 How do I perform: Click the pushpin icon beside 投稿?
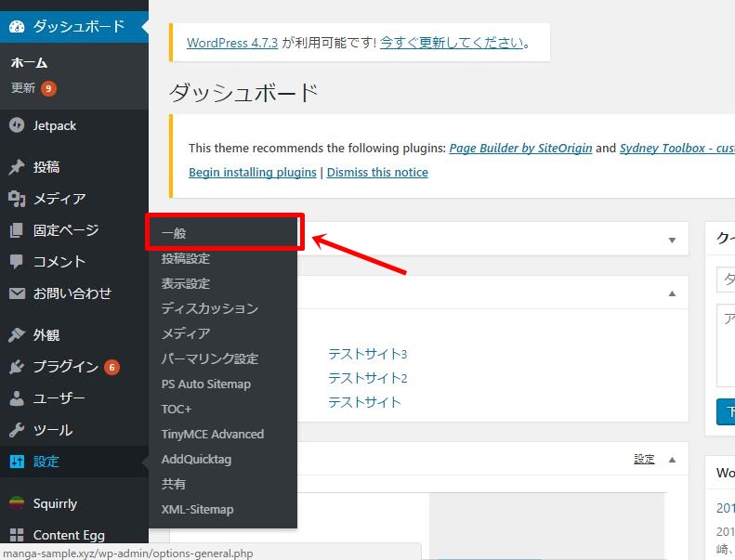tap(17, 167)
